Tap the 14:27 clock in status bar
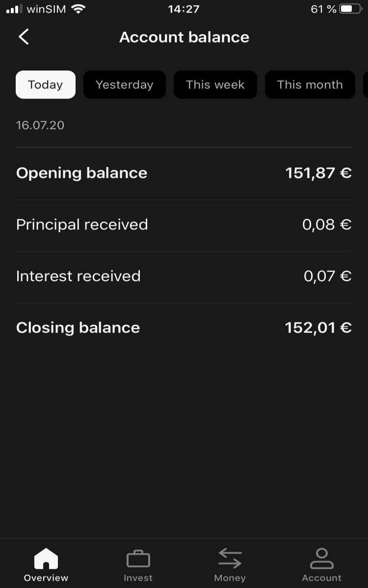The height and width of the screenshot is (588, 368). pyautogui.click(x=184, y=9)
